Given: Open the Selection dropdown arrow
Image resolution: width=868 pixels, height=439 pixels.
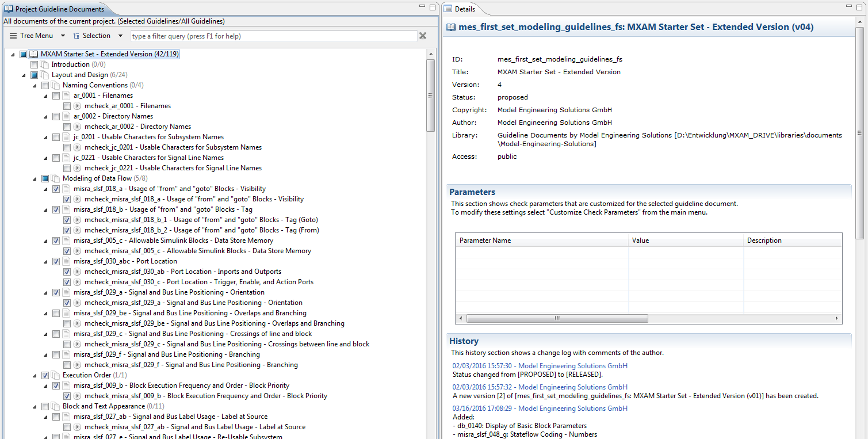Looking at the screenshot, I should point(120,35).
